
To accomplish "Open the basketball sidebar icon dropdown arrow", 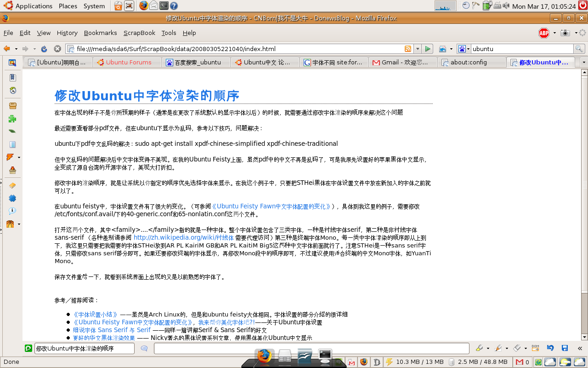I will click(x=19, y=224).
